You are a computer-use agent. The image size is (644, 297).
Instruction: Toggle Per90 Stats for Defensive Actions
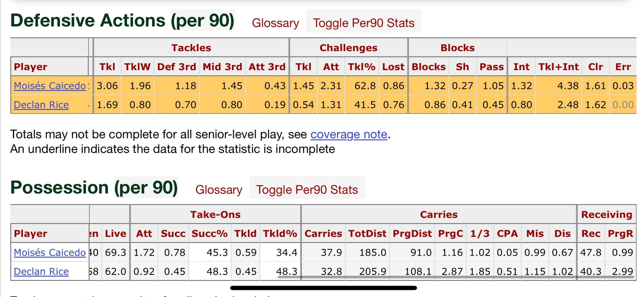[x=364, y=23]
